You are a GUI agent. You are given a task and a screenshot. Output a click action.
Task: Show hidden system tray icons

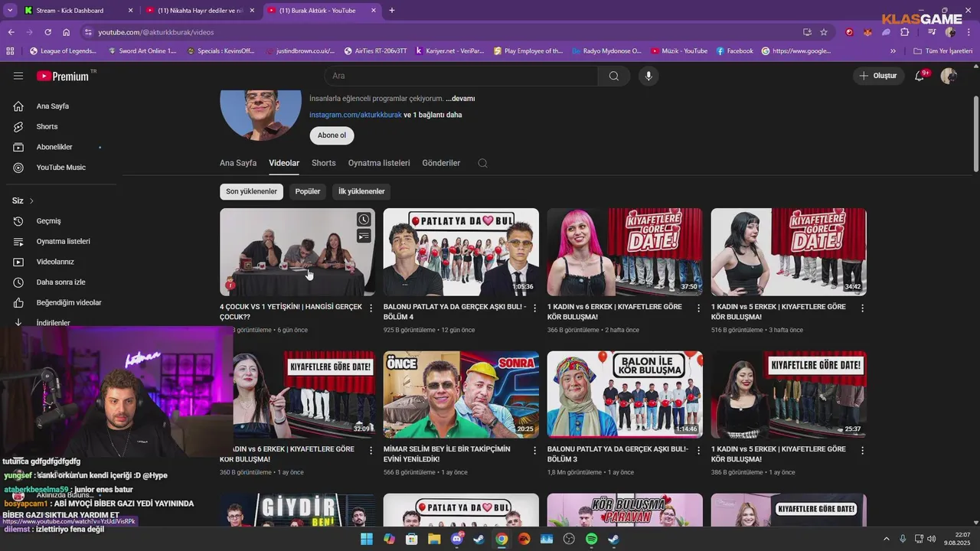(x=887, y=539)
